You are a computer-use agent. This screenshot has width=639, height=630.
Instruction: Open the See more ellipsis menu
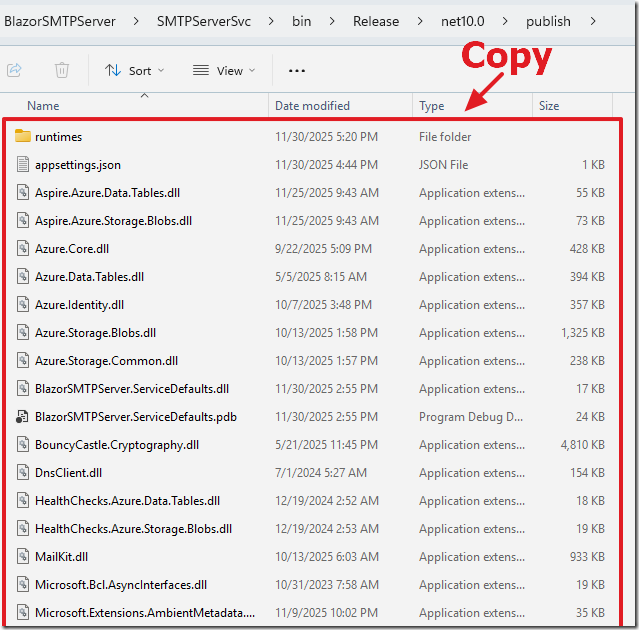[296, 71]
